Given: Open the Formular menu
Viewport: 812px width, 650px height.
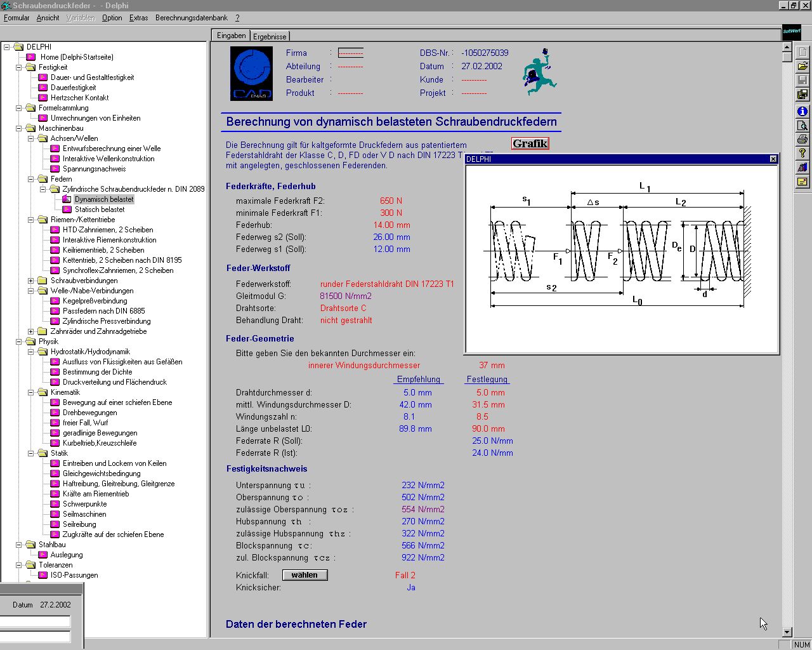Looking at the screenshot, I should (16, 18).
